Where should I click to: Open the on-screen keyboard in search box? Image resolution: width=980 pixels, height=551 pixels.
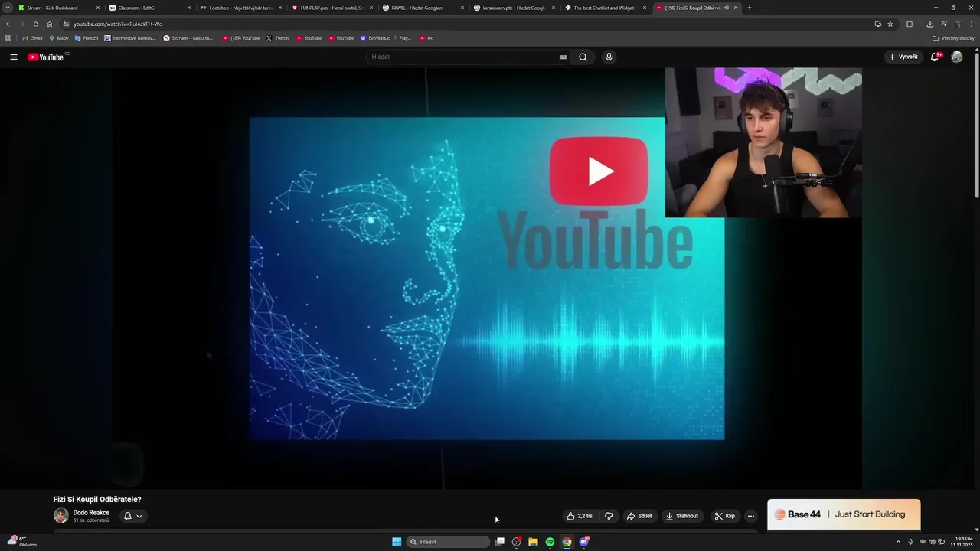[563, 57]
